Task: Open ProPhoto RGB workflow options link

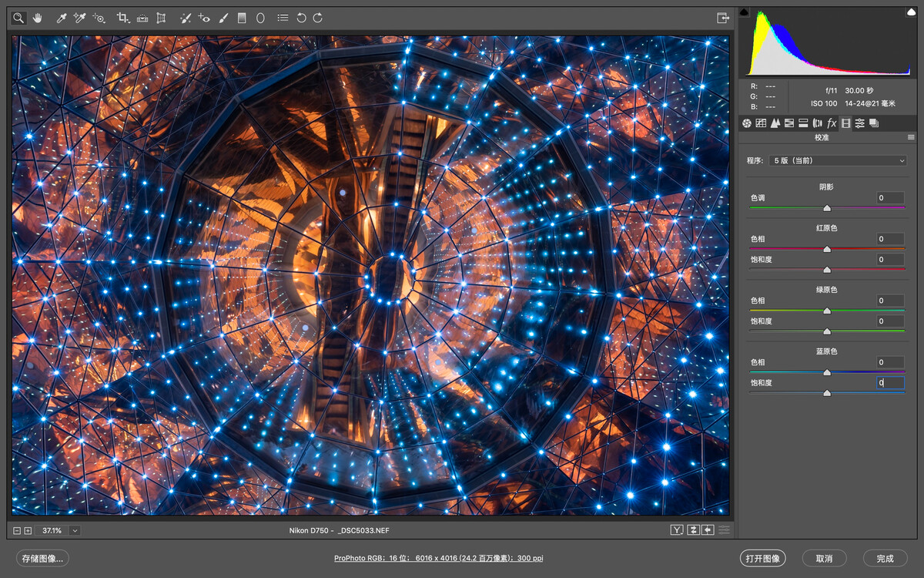Action: [x=439, y=558]
